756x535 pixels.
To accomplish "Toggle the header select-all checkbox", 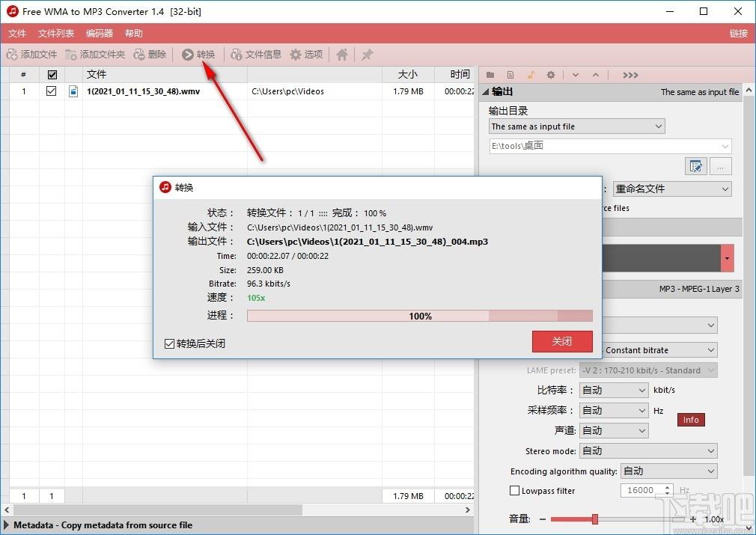I will point(52,75).
